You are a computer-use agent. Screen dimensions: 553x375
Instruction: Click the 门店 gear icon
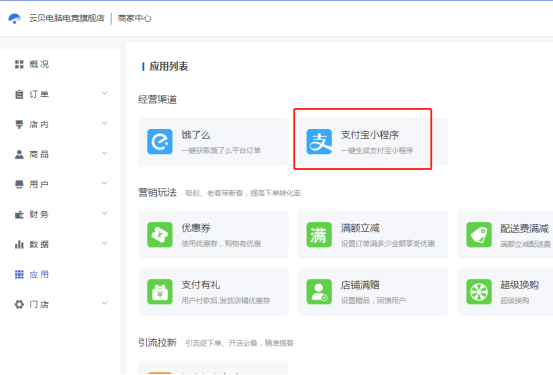[x=19, y=304]
